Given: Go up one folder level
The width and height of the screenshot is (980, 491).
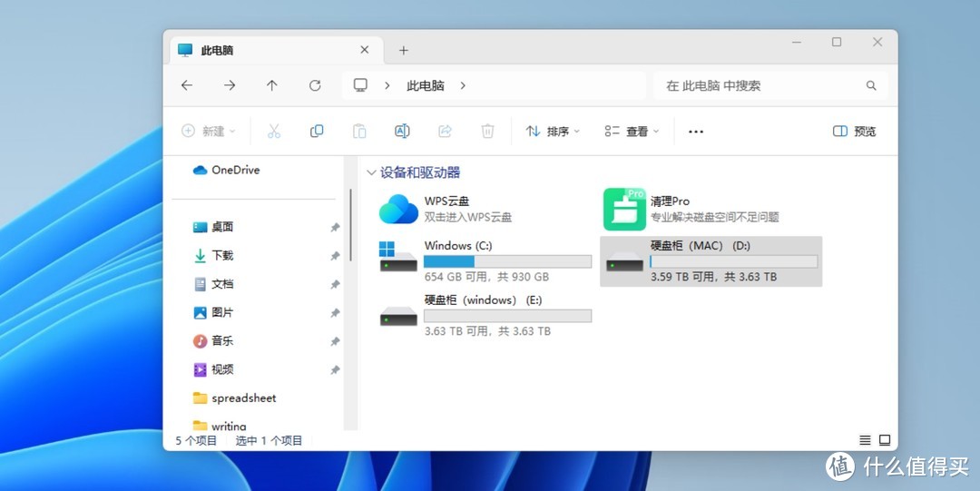Looking at the screenshot, I should pos(272,85).
